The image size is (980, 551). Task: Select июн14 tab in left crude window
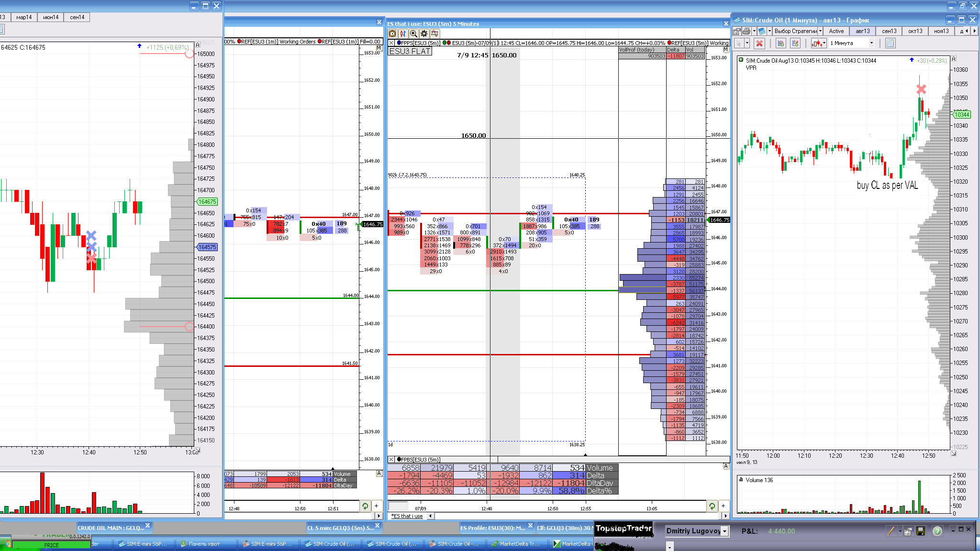(51, 17)
